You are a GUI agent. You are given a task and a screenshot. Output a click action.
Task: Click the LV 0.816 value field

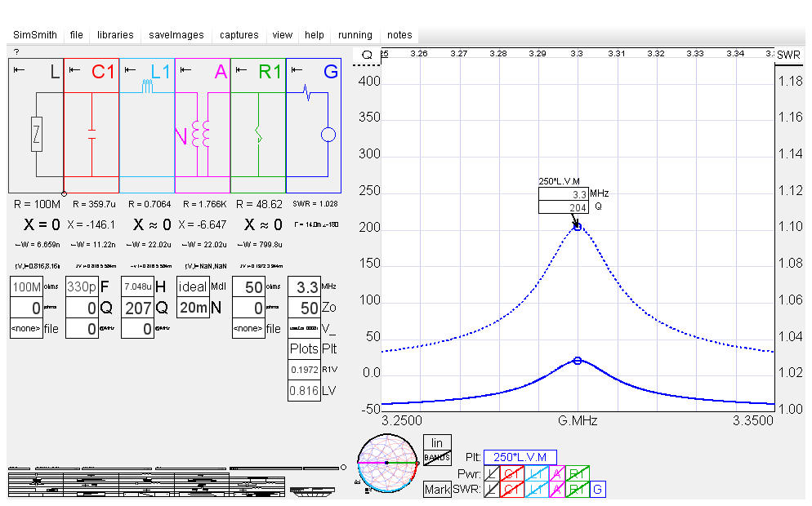point(304,391)
